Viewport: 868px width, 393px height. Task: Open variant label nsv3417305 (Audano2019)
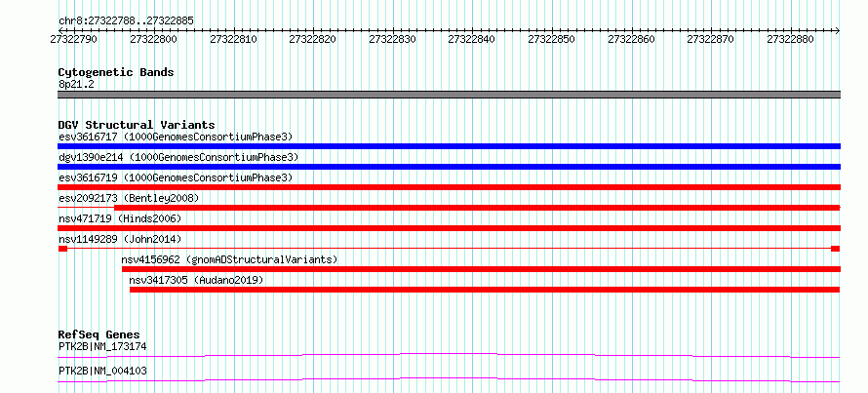196,280
